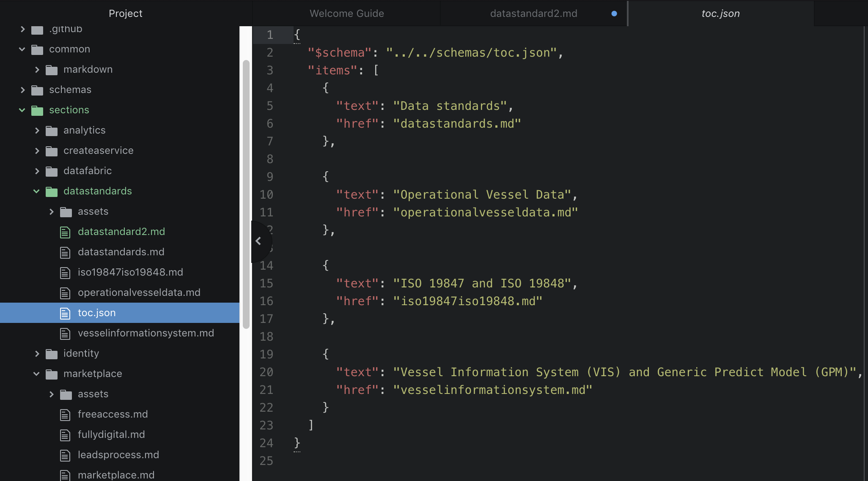Open vesselinformationsystem.md in the tree
Screen dimensions: 868x481
[x=146, y=333]
